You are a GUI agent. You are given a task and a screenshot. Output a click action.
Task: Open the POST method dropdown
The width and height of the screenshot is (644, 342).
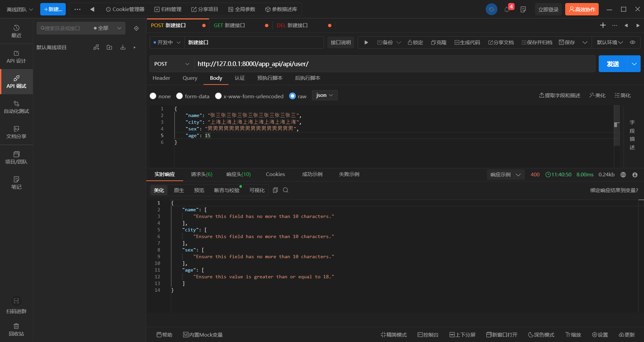tap(172, 64)
